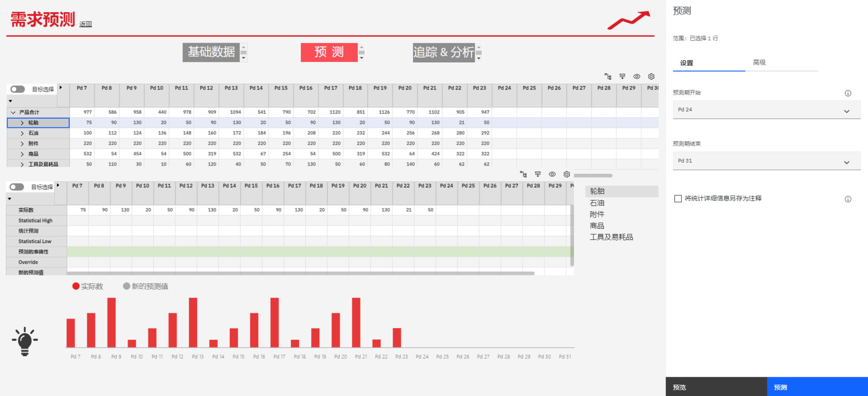
Task: Expand the 石油 row in the product tree
Action: pos(22,133)
